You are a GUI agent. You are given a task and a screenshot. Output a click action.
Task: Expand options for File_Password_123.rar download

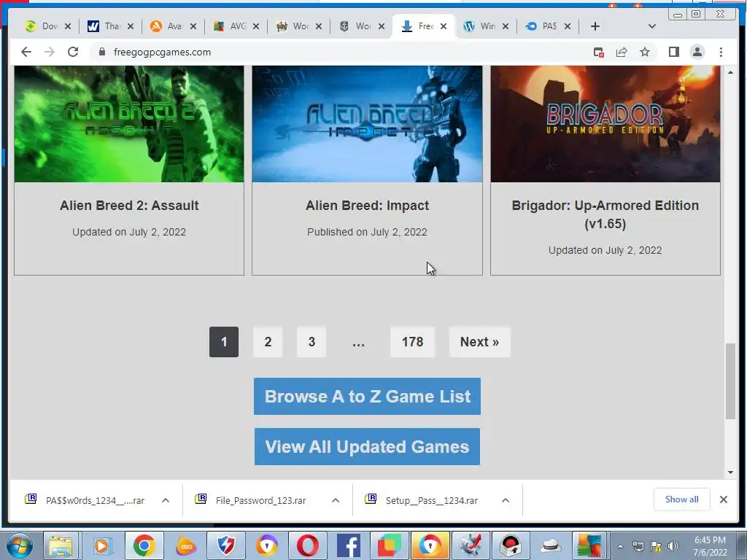point(336,500)
